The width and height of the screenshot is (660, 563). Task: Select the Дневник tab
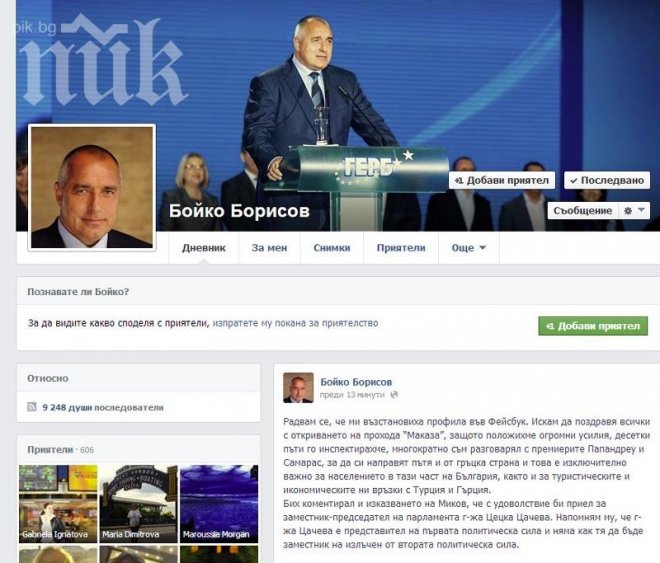coord(204,248)
